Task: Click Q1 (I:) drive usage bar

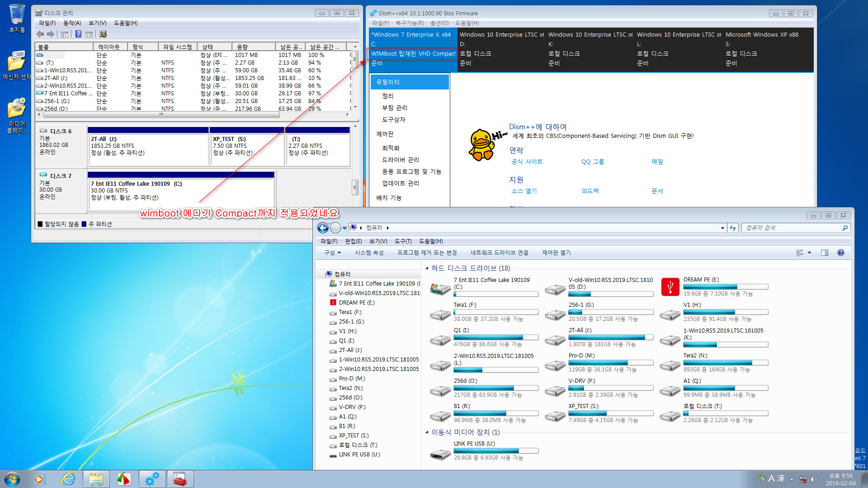Action: tap(496, 338)
